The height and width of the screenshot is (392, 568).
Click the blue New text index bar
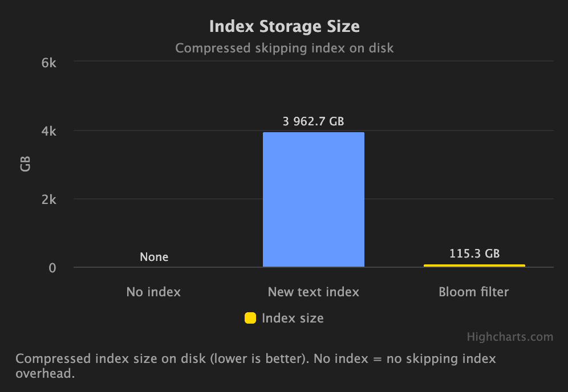[314, 199]
